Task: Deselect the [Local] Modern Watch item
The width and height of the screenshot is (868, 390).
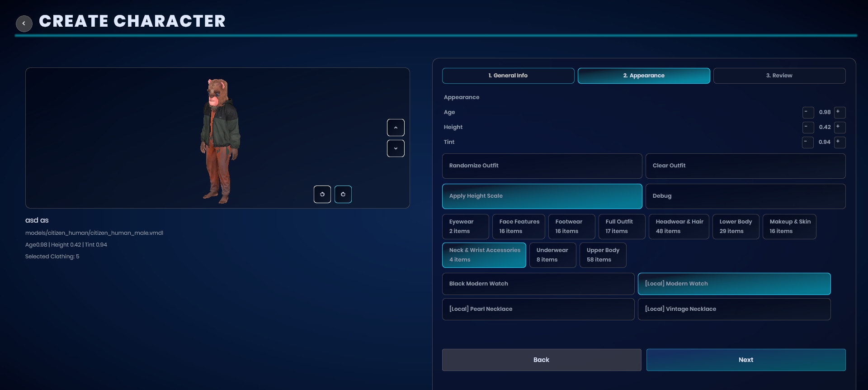Action: point(734,284)
